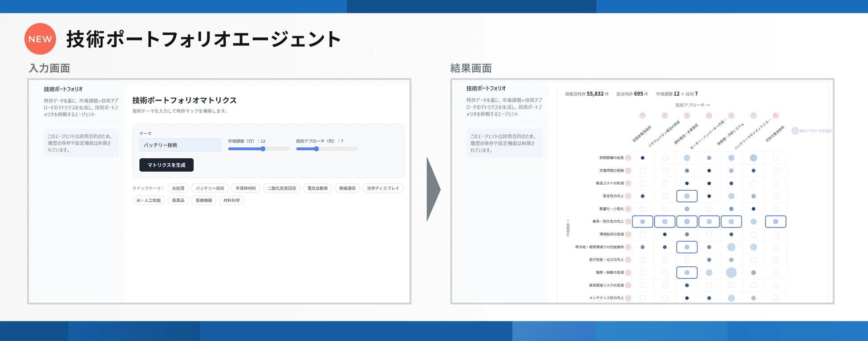Image resolution: width=868 pixels, height=341 pixels.
Task: Delete the 資源調達リスクの低減 row with its X icon
Action: coord(628,285)
